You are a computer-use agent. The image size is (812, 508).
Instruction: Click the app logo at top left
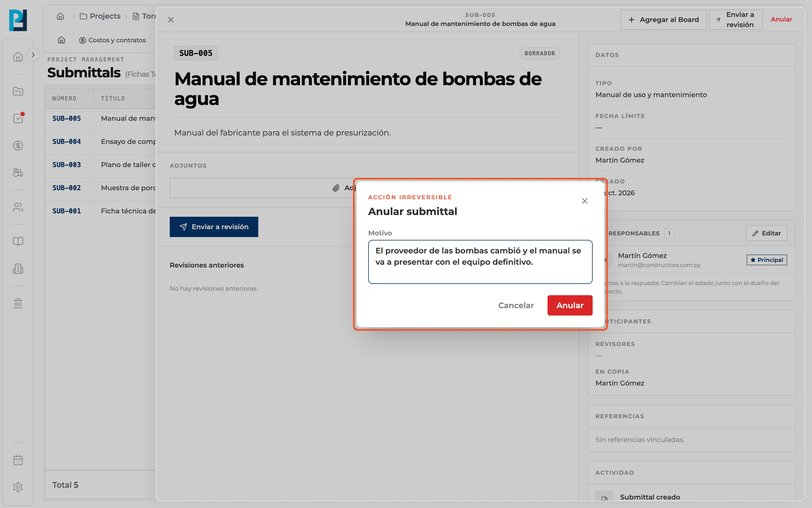(18, 20)
